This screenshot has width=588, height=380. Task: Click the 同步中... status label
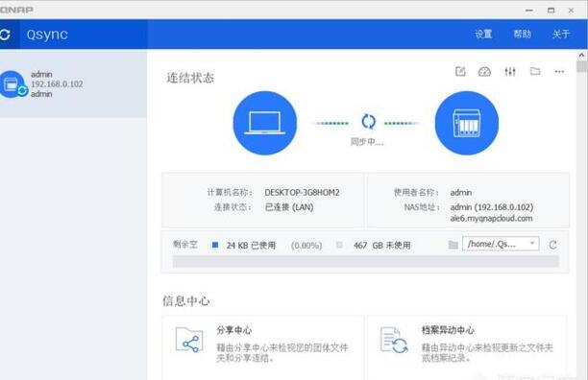tap(367, 142)
